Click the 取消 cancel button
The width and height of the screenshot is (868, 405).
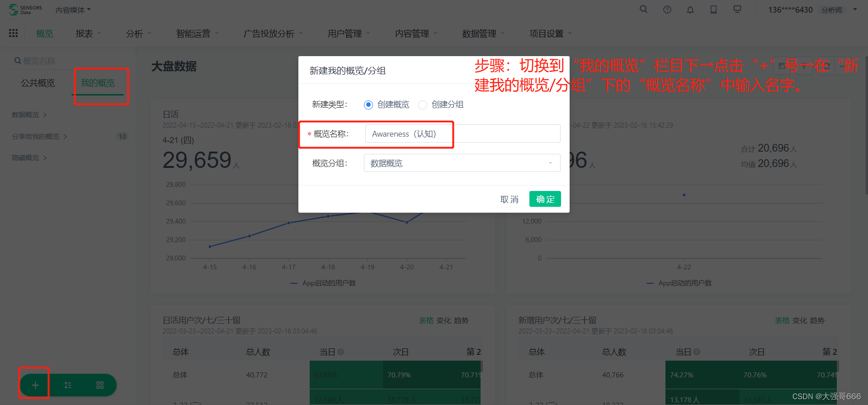[509, 199]
